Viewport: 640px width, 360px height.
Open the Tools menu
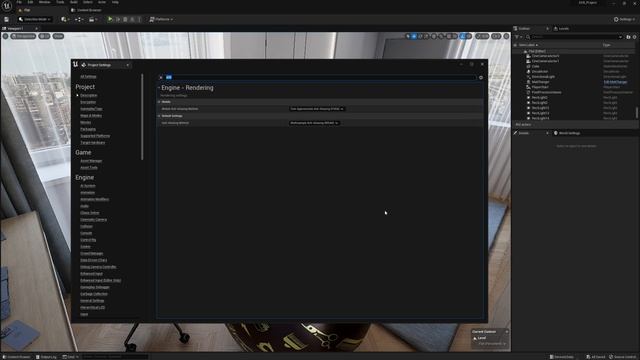click(60, 2)
